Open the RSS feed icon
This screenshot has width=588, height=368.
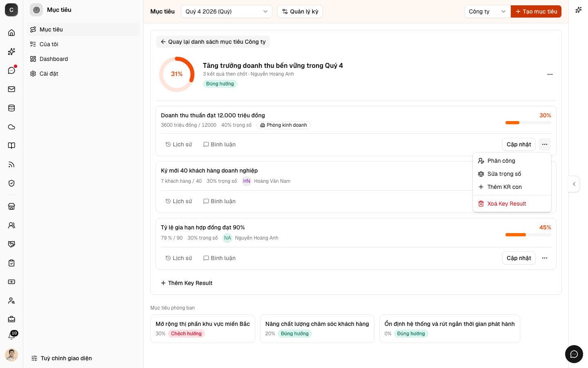[x=11, y=164]
